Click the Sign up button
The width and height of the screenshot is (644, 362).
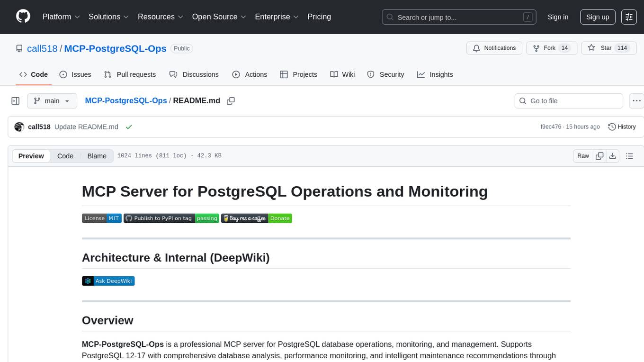(x=598, y=17)
